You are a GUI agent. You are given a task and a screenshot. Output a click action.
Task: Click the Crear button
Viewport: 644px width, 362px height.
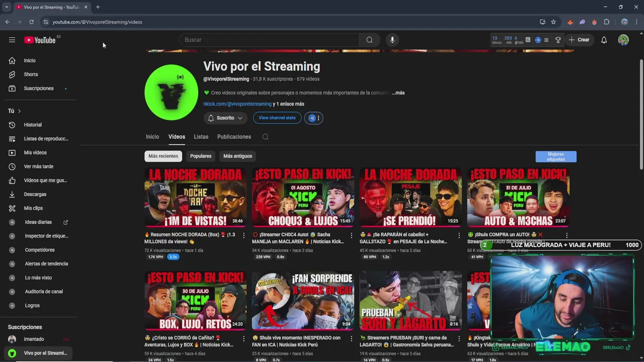[x=579, y=40]
